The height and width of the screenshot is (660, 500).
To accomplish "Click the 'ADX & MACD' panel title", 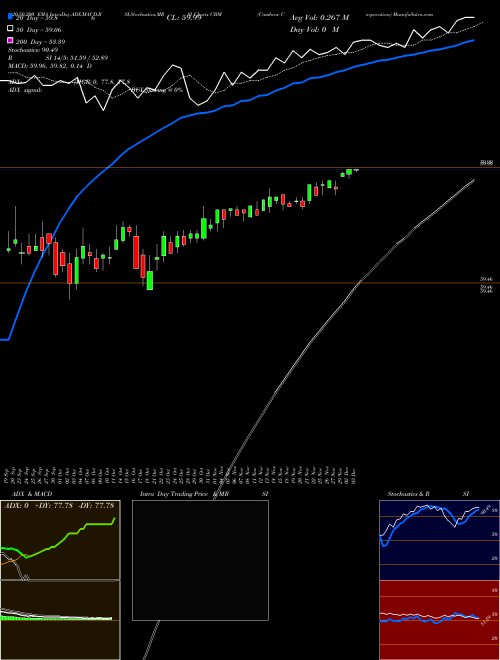I will click(32, 494).
